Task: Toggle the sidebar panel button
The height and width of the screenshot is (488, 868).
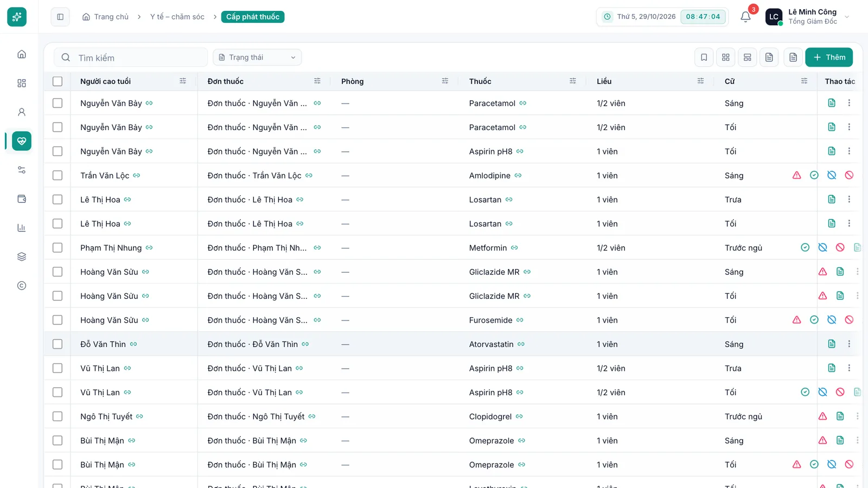Action: [x=60, y=17]
